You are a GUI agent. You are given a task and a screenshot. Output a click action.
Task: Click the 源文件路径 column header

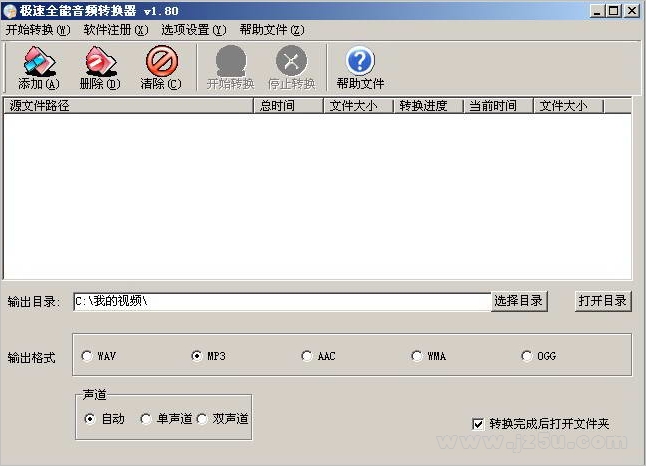129,106
